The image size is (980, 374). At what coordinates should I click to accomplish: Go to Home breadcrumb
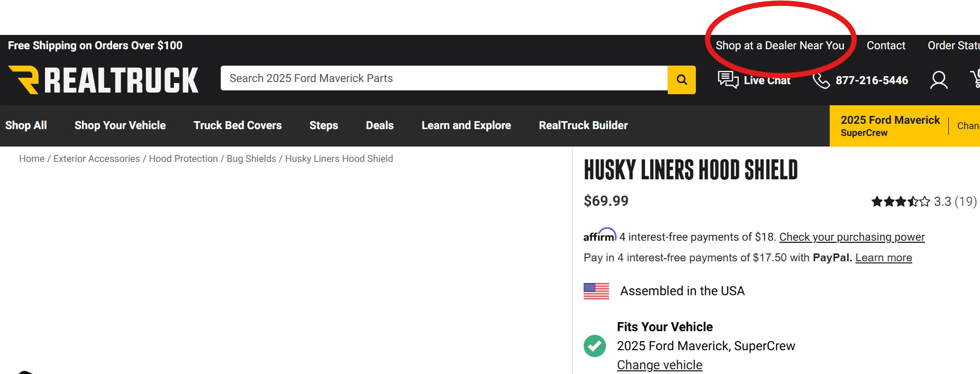click(x=32, y=159)
